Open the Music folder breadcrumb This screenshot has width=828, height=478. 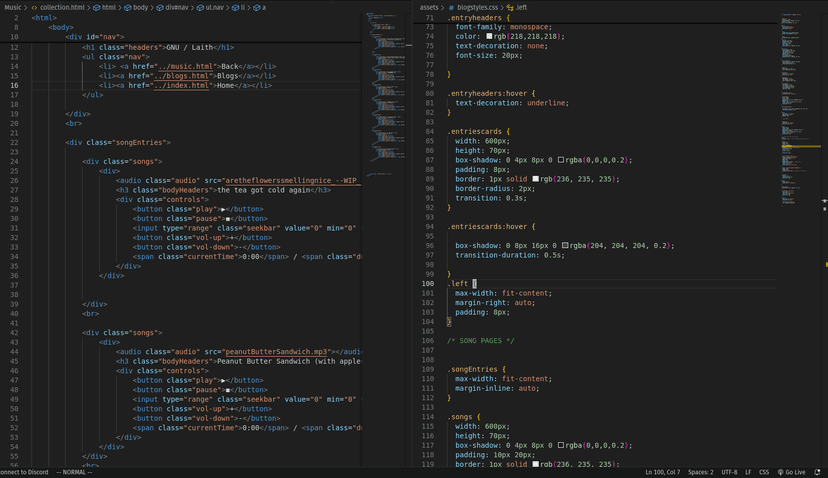(x=12, y=7)
